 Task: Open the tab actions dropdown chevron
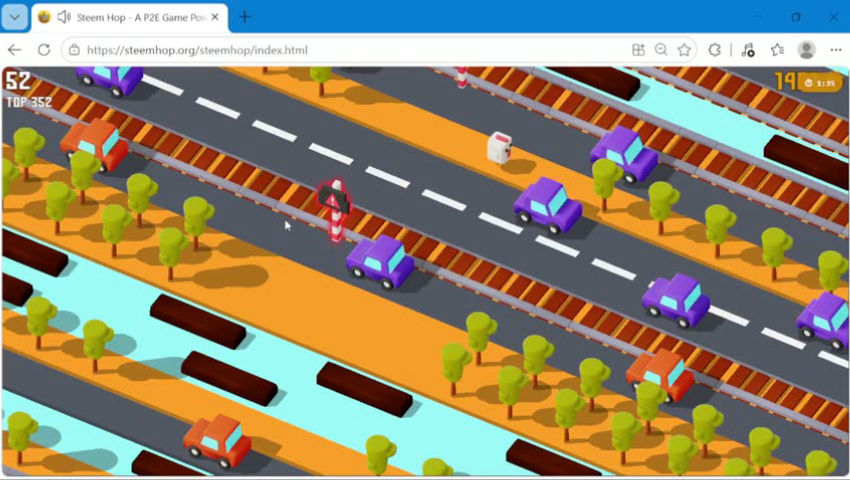(x=15, y=17)
